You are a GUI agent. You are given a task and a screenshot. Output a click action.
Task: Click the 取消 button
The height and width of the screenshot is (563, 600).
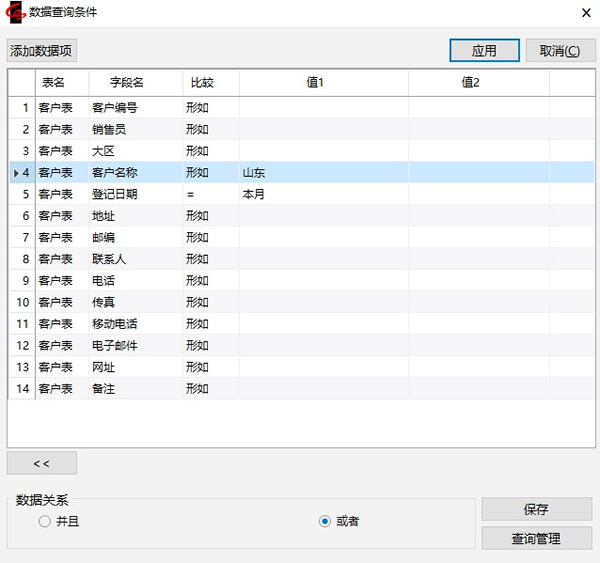pyautogui.click(x=559, y=51)
